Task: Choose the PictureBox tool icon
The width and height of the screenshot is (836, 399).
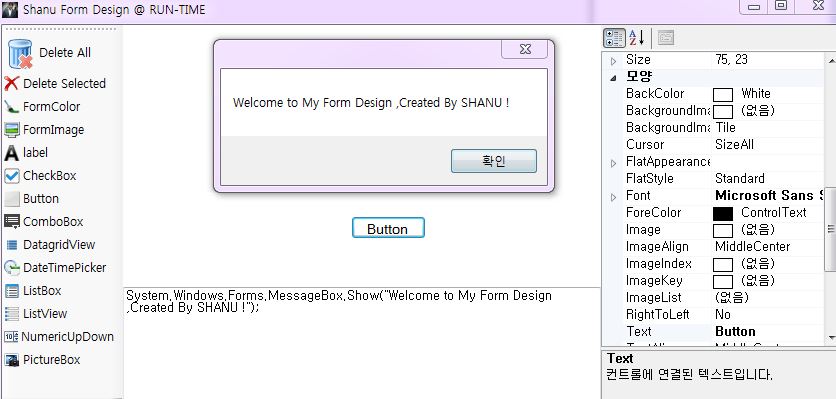Action: tap(11, 360)
